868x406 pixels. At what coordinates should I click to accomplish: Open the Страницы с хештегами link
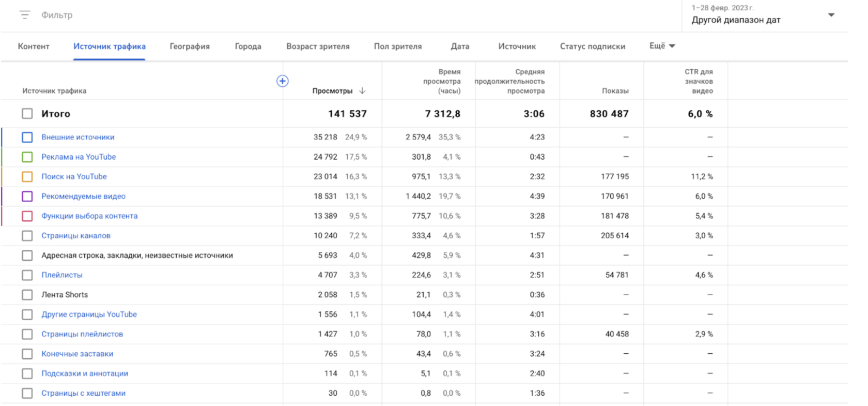point(84,393)
